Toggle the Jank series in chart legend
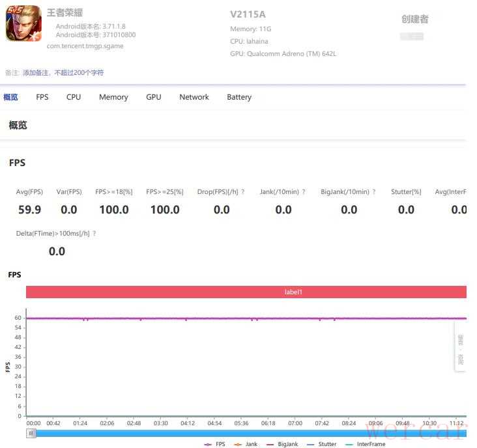The width and height of the screenshot is (477, 448). 246,444
